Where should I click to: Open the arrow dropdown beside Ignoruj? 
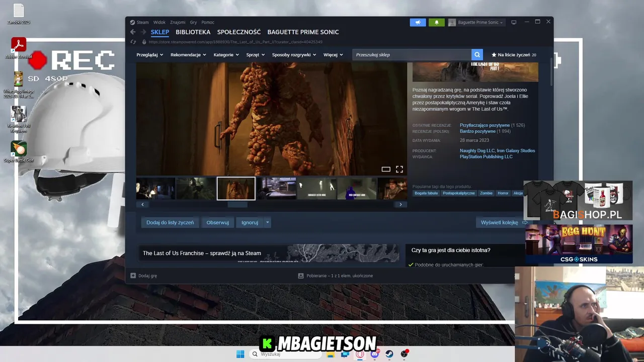268,222
